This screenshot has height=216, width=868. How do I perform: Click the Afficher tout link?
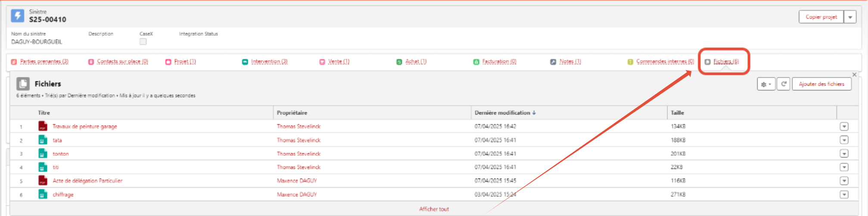[434, 209]
